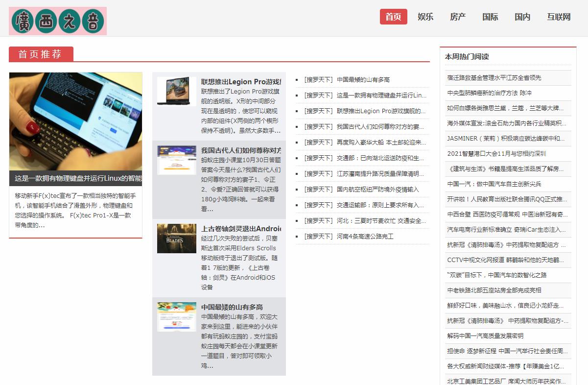
Task: Open article 联想推出Legion Pro游戏
Action: (x=241, y=82)
